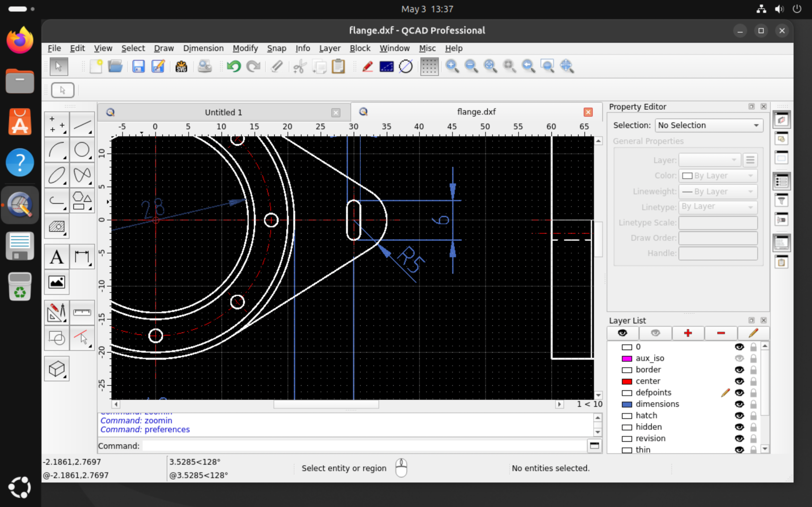Click the Command input field
Screen dimensions: 812x507
(364, 446)
